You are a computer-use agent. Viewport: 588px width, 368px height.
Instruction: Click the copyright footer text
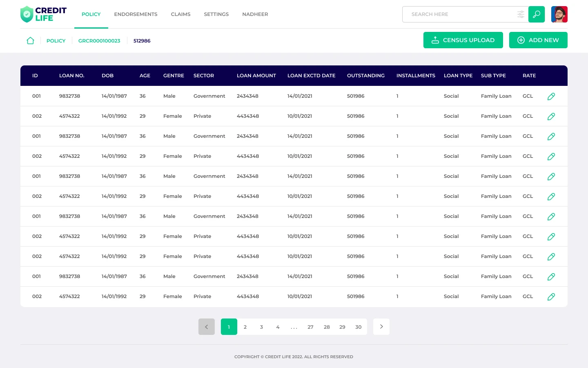click(294, 357)
